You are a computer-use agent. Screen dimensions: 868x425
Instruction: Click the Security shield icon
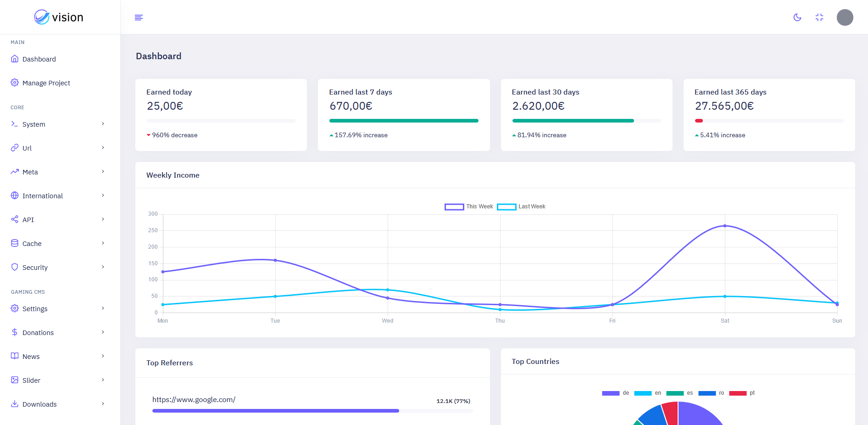pos(15,267)
